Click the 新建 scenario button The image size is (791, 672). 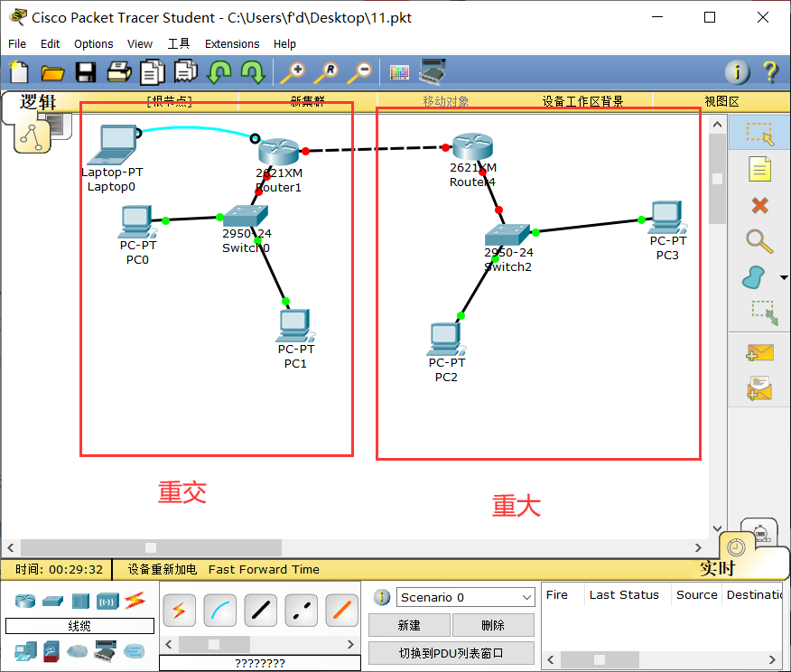tap(409, 625)
